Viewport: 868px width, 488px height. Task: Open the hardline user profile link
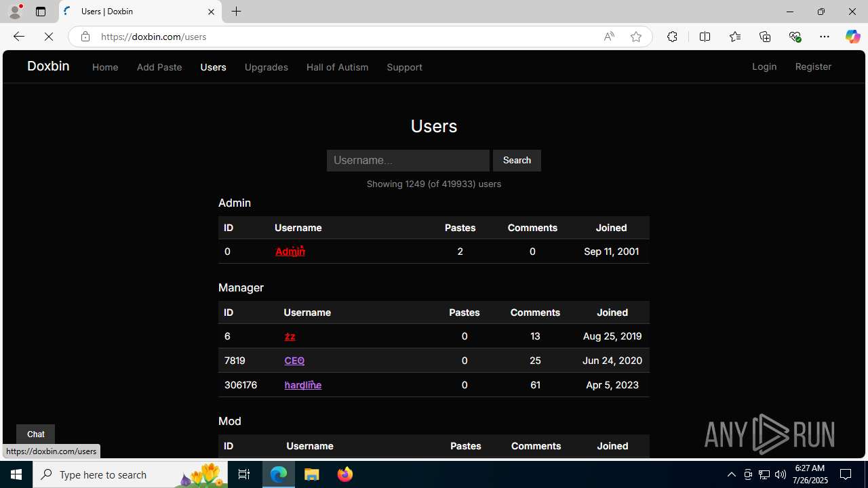click(303, 385)
